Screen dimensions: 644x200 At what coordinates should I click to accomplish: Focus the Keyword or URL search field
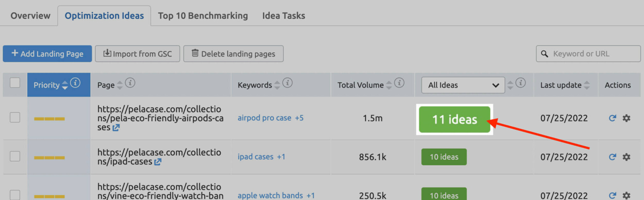[x=588, y=54]
